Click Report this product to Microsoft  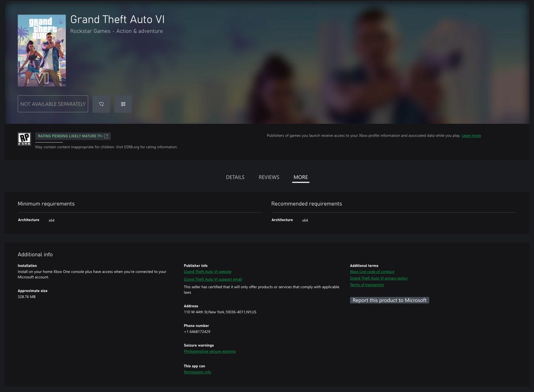pyautogui.click(x=389, y=300)
